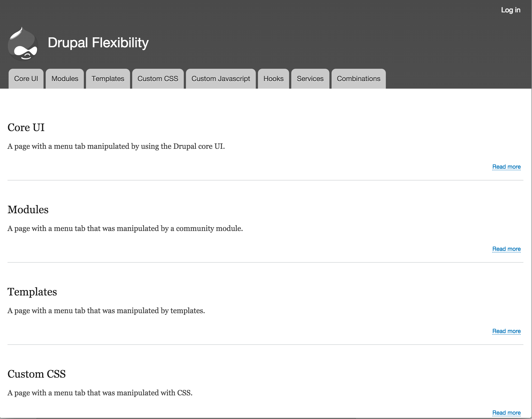The height and width of the screenshot is (419, 532).
Task: Open Read more under Custom CSS article
Action: tap(506, 413)
